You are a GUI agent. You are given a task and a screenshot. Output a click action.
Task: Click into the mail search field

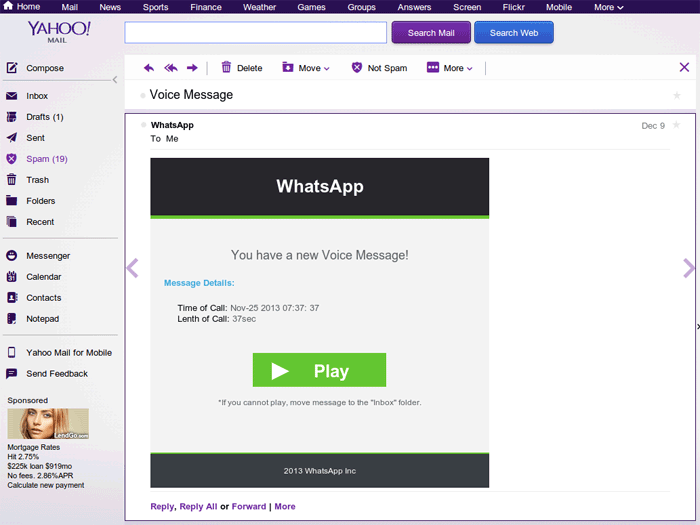click(256, 33)
